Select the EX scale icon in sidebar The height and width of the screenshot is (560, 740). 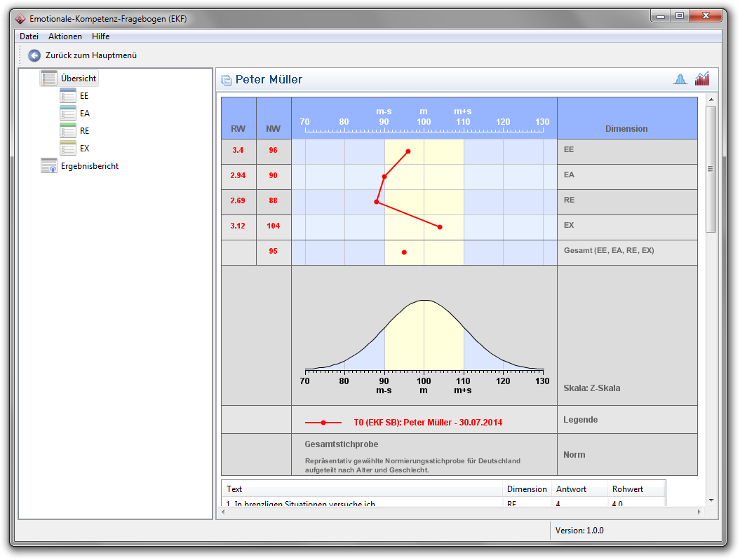coord(68,148)
